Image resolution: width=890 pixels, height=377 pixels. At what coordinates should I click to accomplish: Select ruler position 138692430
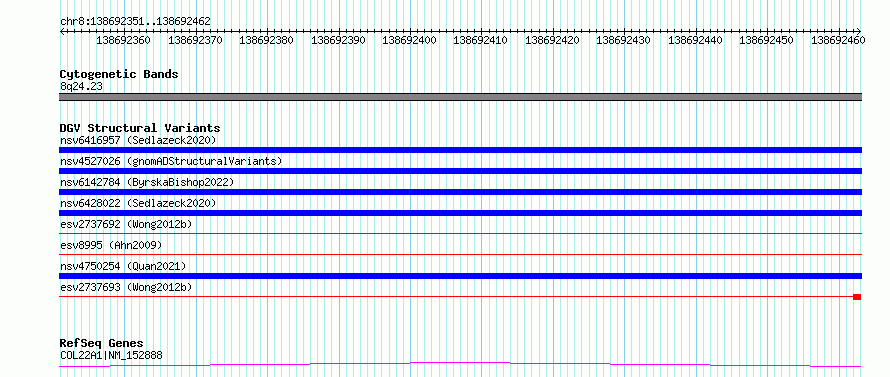pos(624,40)
